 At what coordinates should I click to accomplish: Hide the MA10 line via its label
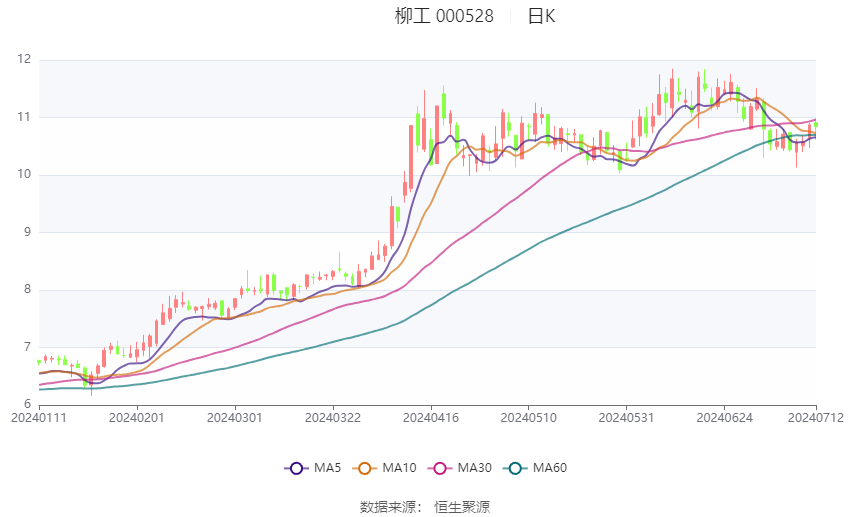tap(399, 468)
